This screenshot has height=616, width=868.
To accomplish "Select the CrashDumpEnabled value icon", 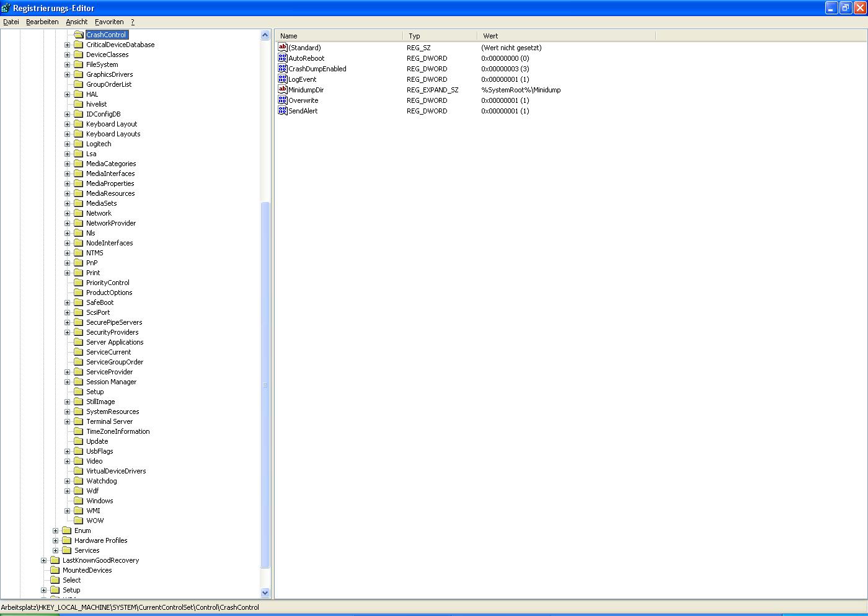I will 283,69.
